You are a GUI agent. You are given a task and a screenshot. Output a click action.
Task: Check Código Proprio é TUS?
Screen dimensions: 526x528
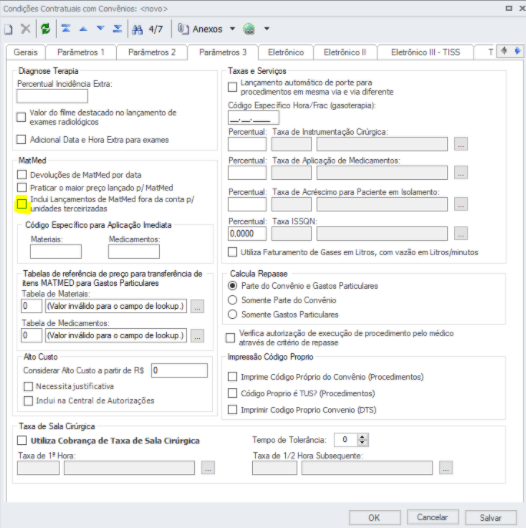point(232,393)
